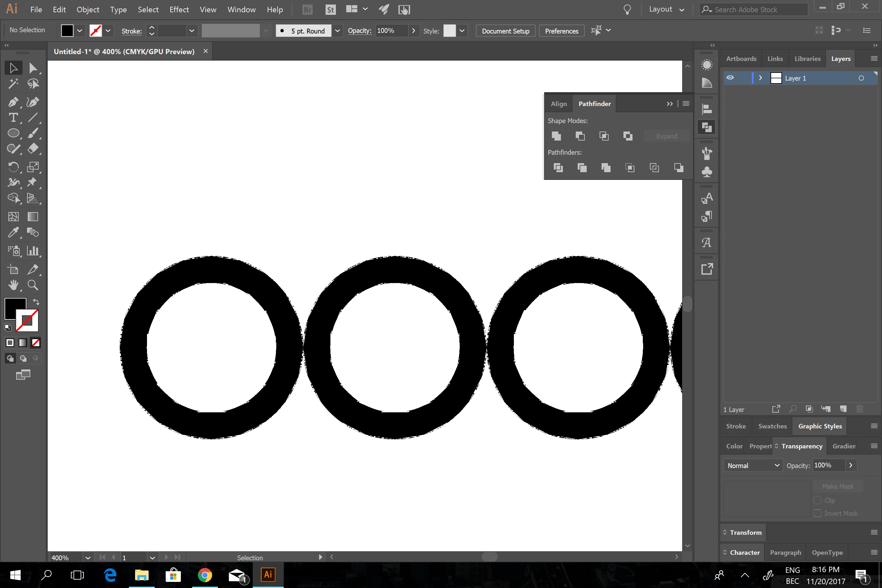
Task: Click the Unite shape mode icon
Action: (x=556, y=136)
